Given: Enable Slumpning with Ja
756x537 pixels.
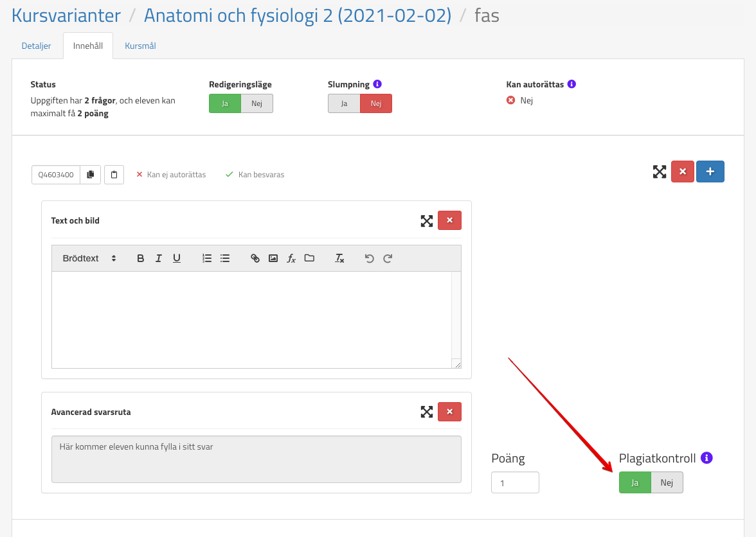Looking at the screenshot, I should click(344, 103).
